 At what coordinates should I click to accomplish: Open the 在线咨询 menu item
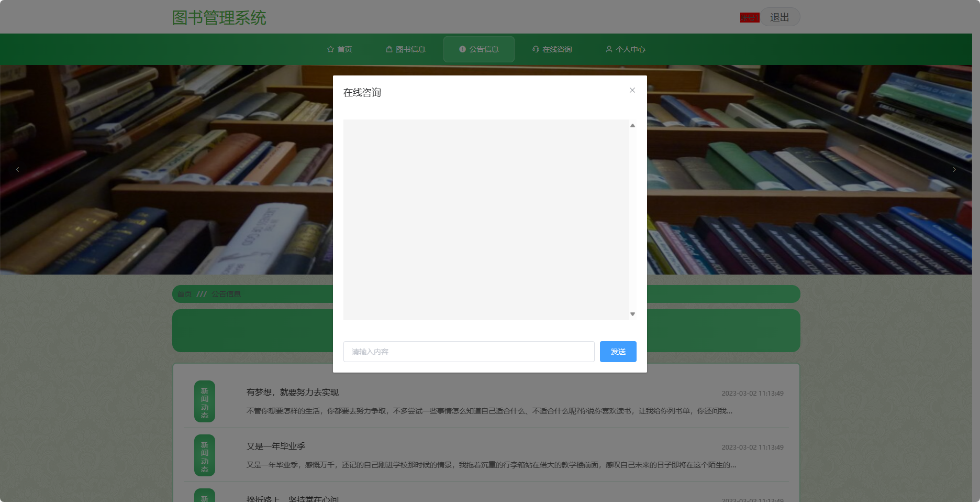pyautogui.click(x=552, y=49)
